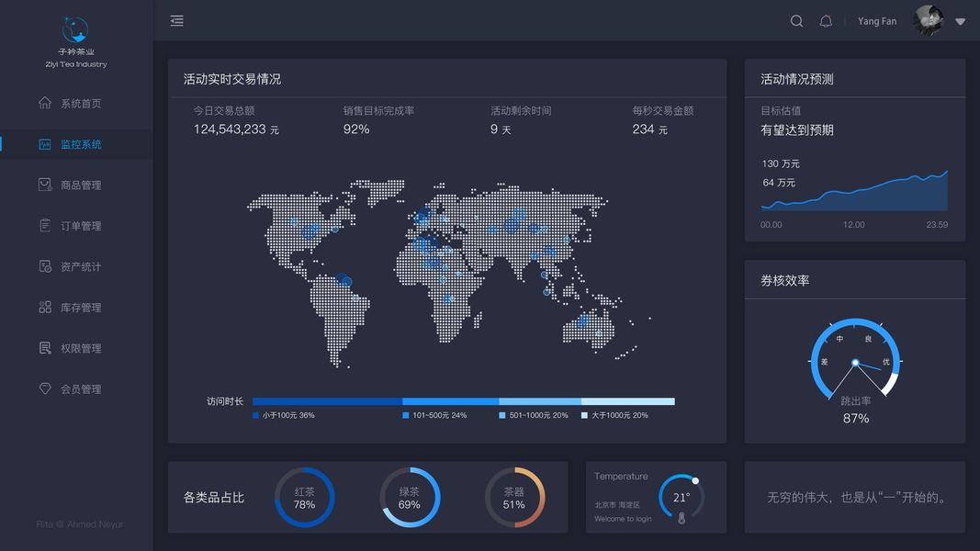Viewport: 980px width, 551px height.
Task: Click the 各类品占比 label
Action: pos(213,497)
